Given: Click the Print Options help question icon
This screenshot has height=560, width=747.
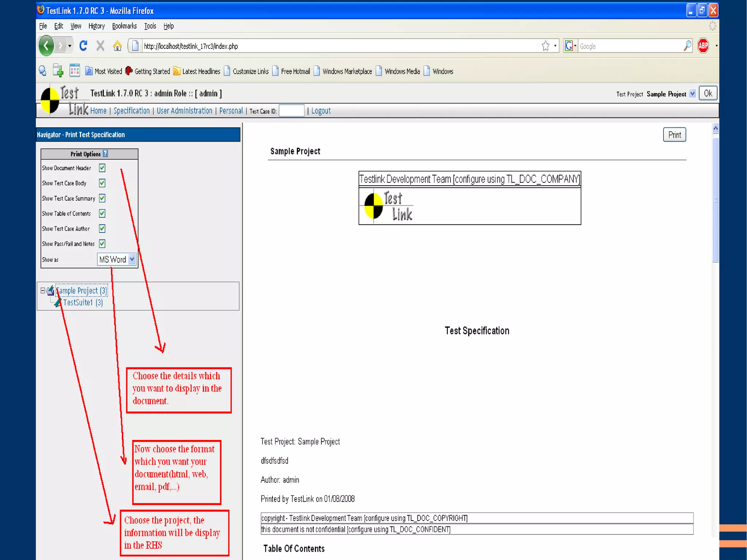Looking at the screenshot, I should coord(105,154).
